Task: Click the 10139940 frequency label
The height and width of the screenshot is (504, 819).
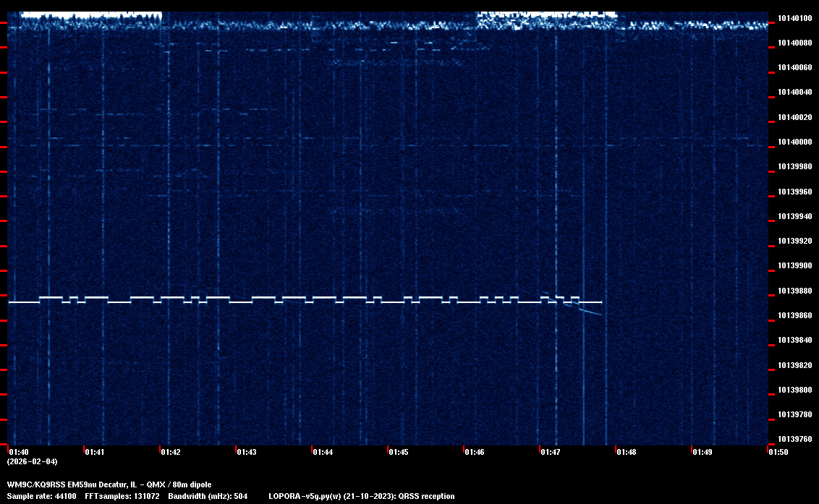Action: point(793,216)
